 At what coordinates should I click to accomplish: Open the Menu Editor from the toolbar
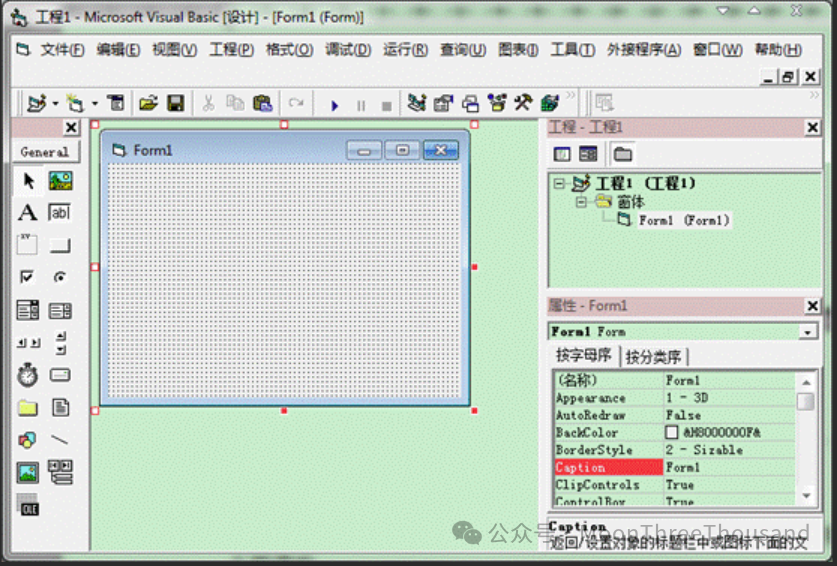(116, 103)
